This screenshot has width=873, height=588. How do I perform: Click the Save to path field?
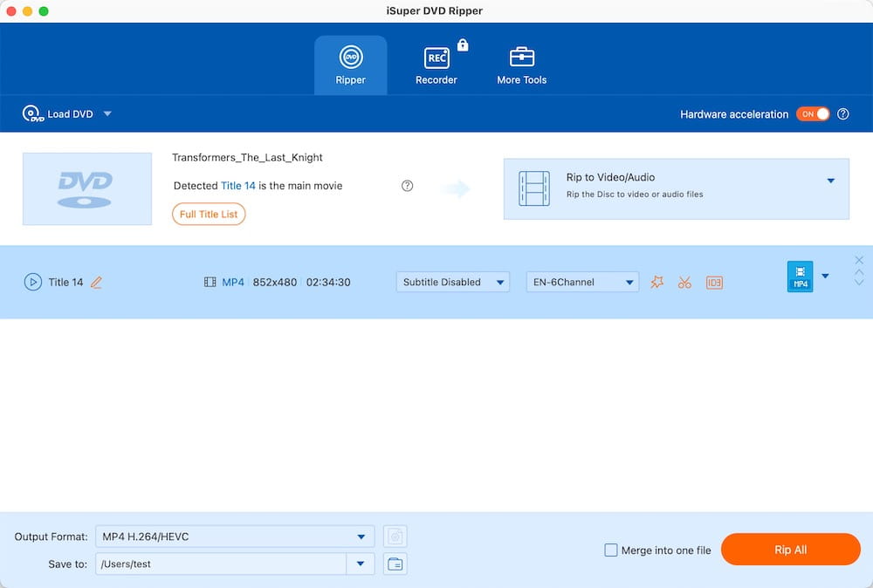(221, 564)
